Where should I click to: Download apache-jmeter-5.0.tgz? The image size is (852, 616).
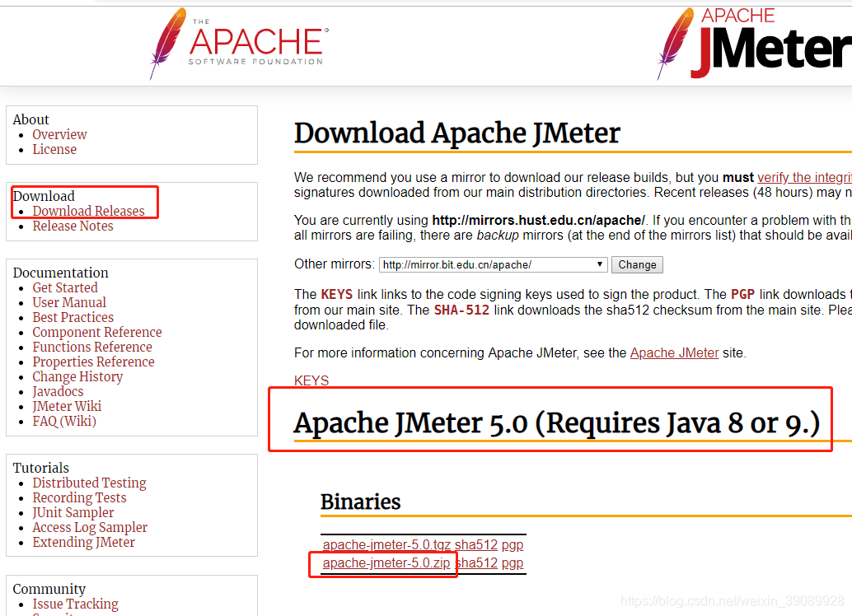coord(386,545)
